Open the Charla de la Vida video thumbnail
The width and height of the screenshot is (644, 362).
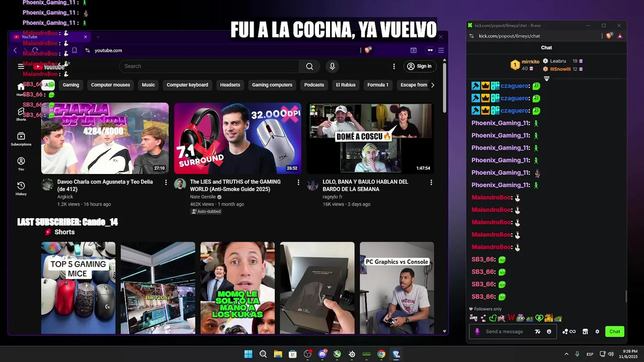click(105, 138)
